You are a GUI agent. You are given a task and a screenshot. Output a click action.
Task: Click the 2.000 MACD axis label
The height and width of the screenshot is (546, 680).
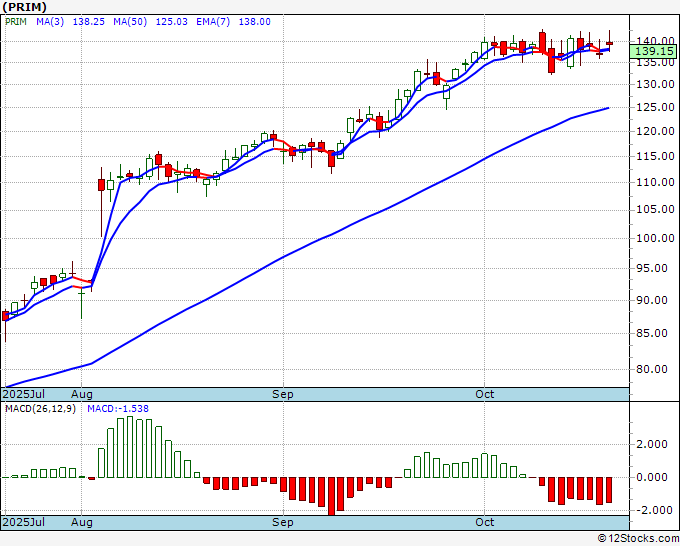651,444
